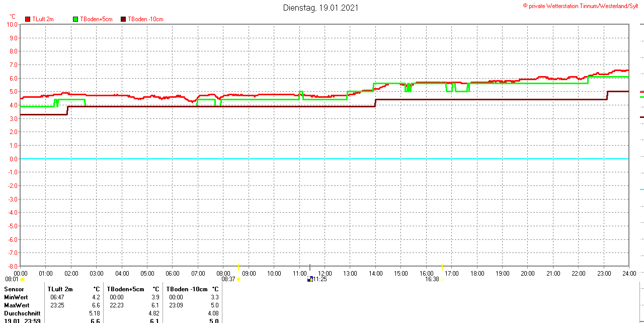Viewport: 644px width, 323px height.
Task: Click the private Wetterstation Tinnum copyright text
Action: 583,6
